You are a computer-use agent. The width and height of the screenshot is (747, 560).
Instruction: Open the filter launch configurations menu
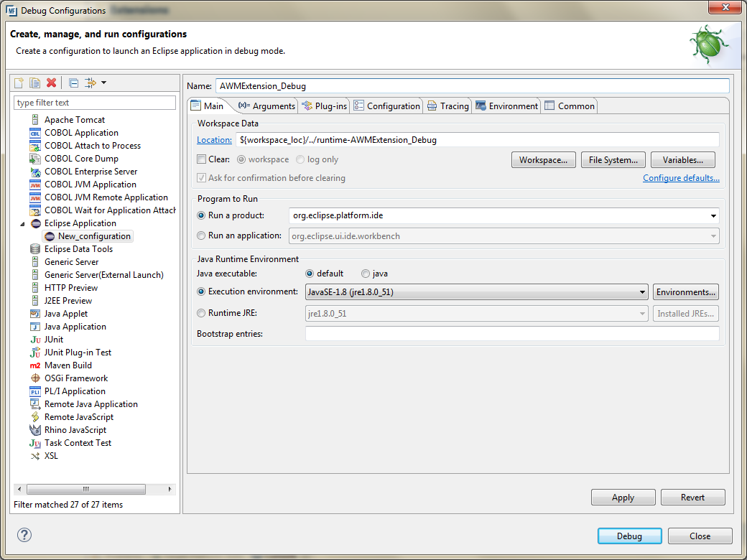click(93, 82)
